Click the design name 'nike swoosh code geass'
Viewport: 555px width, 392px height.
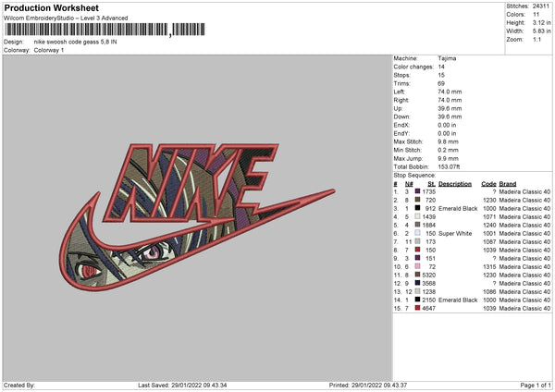pyautogui.click(x=67, y=42)
